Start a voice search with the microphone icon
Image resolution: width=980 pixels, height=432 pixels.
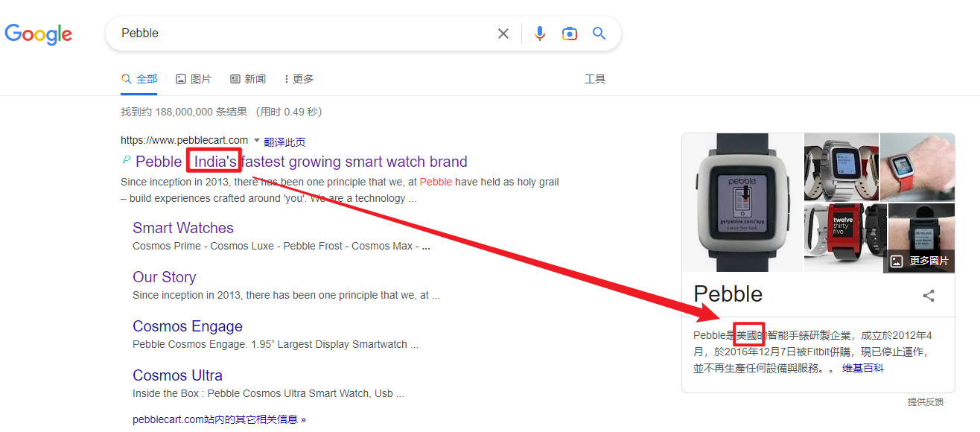tap(539, 33)
